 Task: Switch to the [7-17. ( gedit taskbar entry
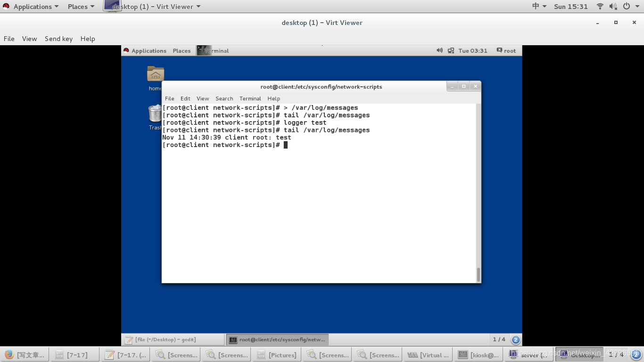(125, 355)
